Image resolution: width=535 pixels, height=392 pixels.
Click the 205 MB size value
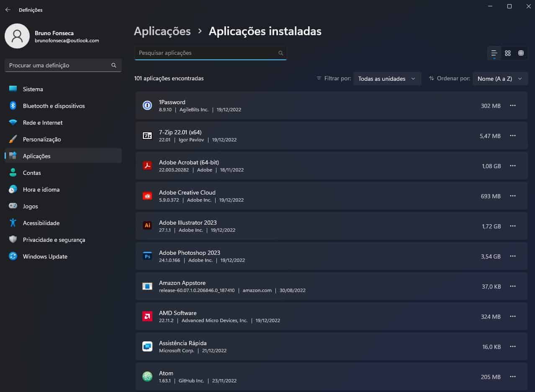point(491,377)
